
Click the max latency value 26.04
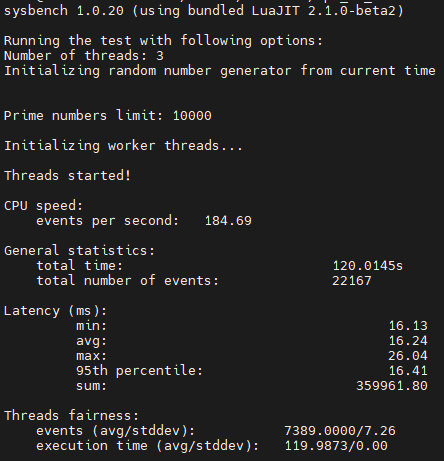tap(408, 356)
